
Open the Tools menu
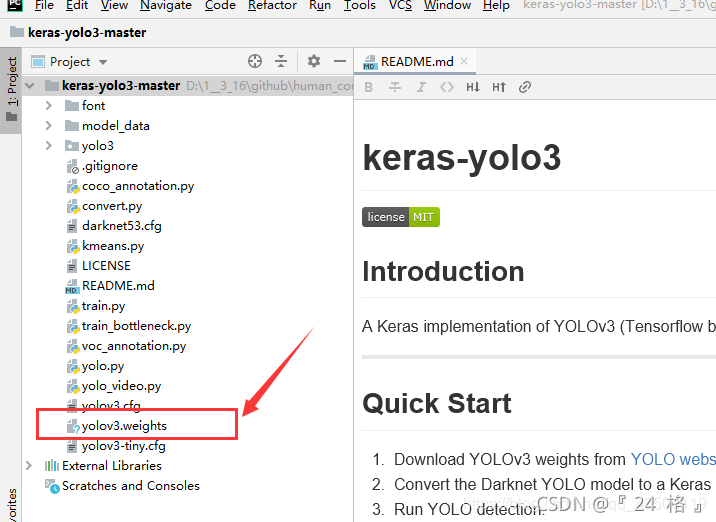(359, 5)
